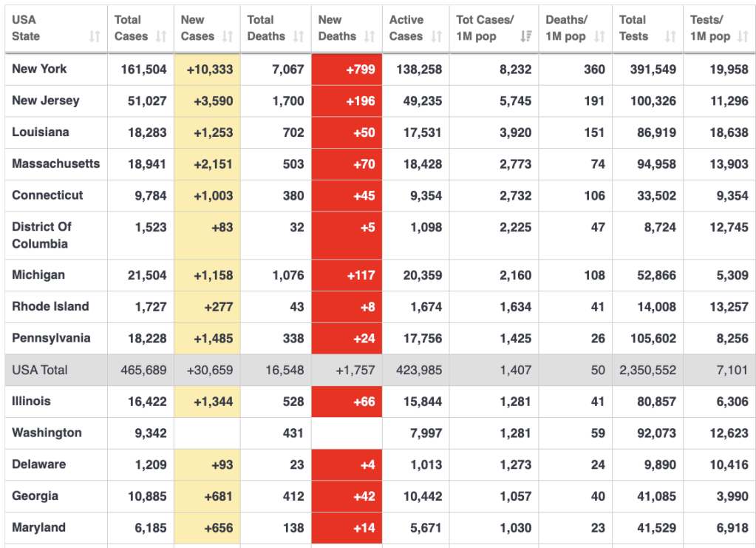Toggle the Tot Cases/1M pop sort indicator
This screenshot has width=756, height=548.
tap(526, 36)
